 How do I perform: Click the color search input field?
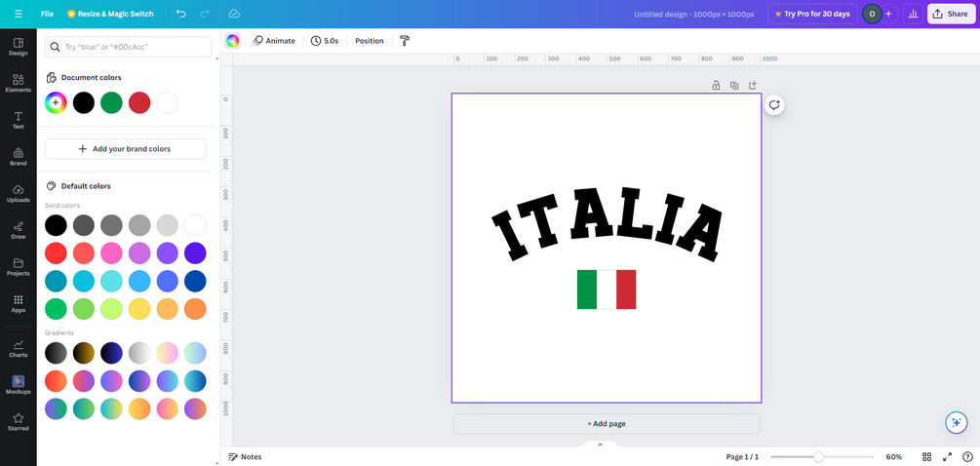128,47
